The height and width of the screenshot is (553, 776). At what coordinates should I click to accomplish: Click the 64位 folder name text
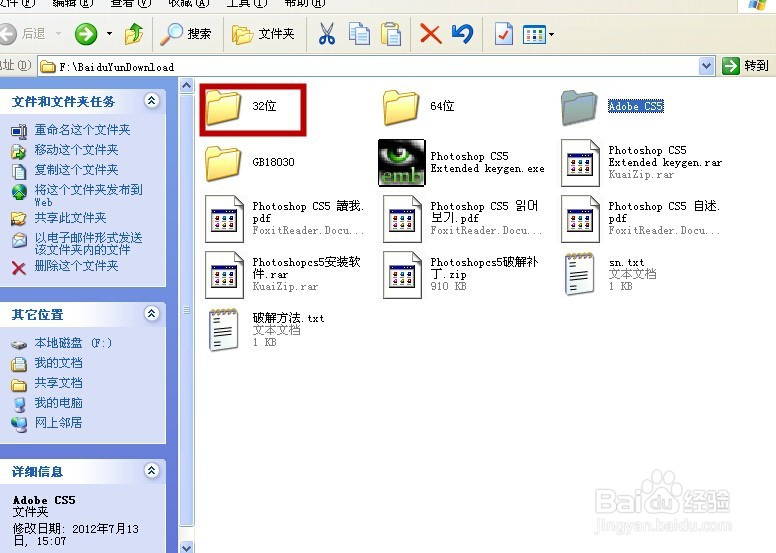pos(442,106)
